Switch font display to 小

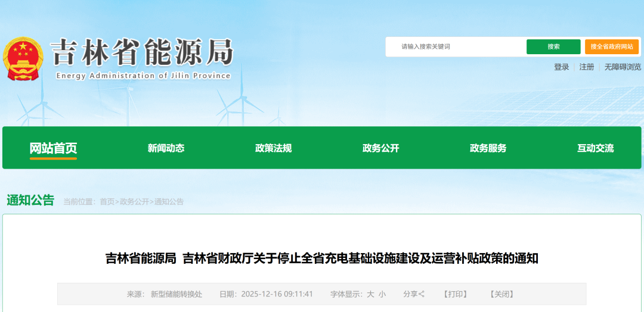382,294
